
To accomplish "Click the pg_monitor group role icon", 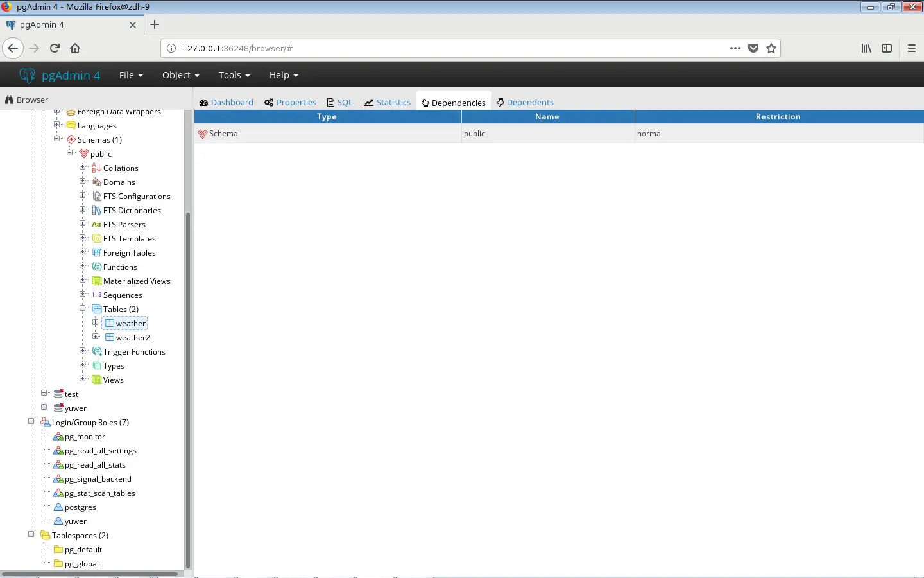I will tap(58, 436).
